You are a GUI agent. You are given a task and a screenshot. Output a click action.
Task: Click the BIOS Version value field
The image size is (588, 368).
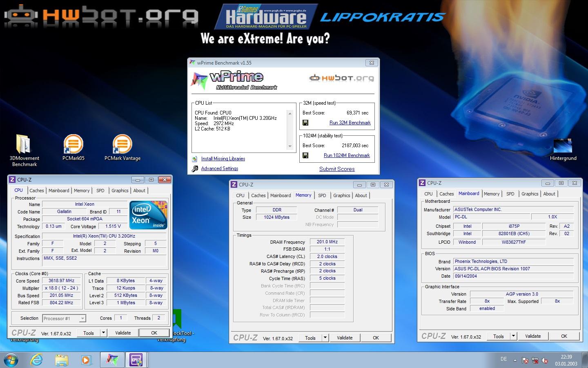pyautogui.click(x=513, y=269)
